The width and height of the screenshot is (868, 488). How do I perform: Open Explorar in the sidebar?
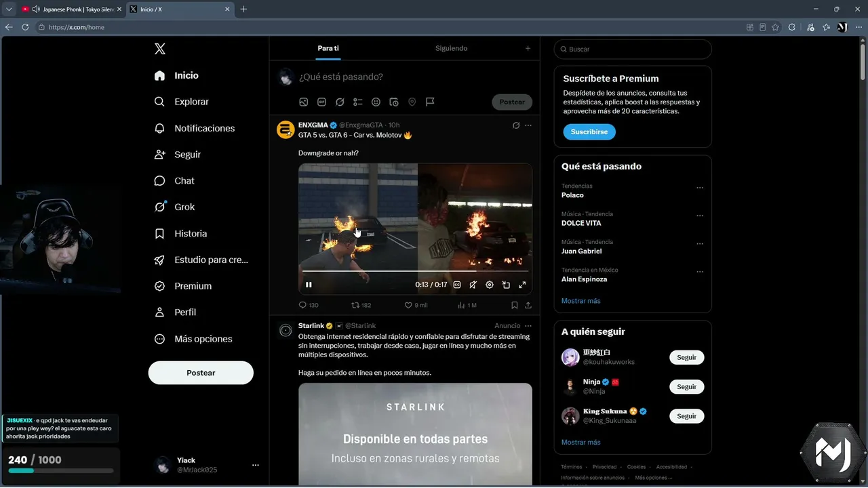[182, 102]
